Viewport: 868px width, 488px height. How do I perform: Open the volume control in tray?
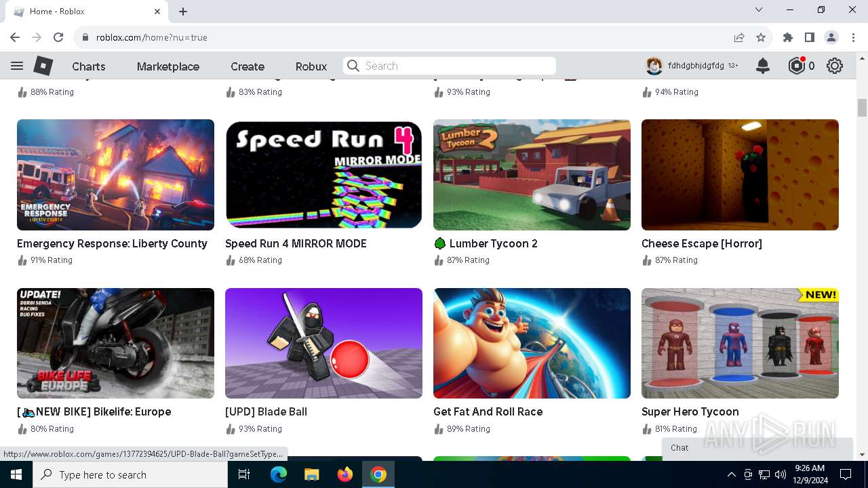pos(780,474)
